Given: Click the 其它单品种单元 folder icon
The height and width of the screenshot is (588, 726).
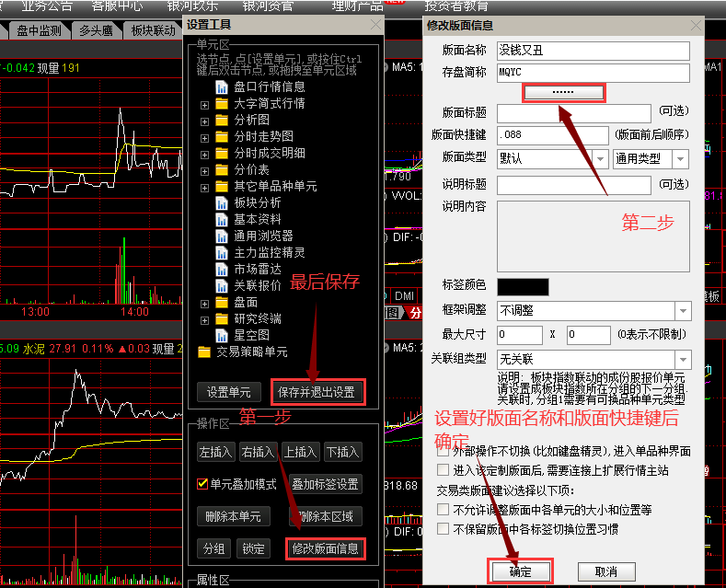Looking at the screenshot, I should [x=222, y=187].
